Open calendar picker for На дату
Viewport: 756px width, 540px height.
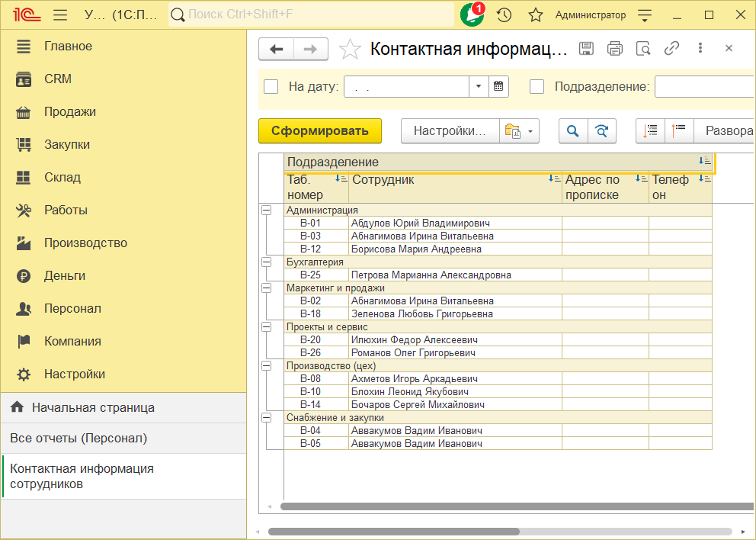point(498,86)
